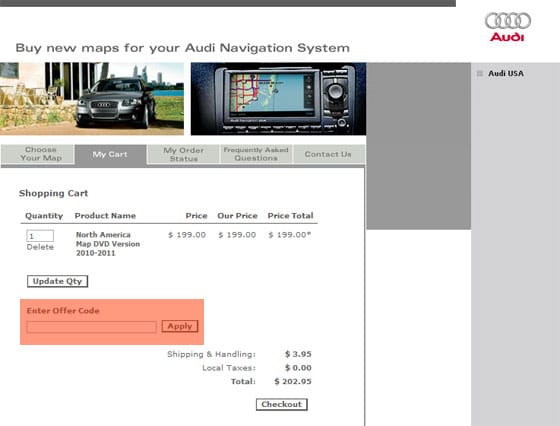This screenshot has height=426, width=560.
Task: Select the Shipping & Handling $ 3.95 amount
Action: [x=298, y=354]
